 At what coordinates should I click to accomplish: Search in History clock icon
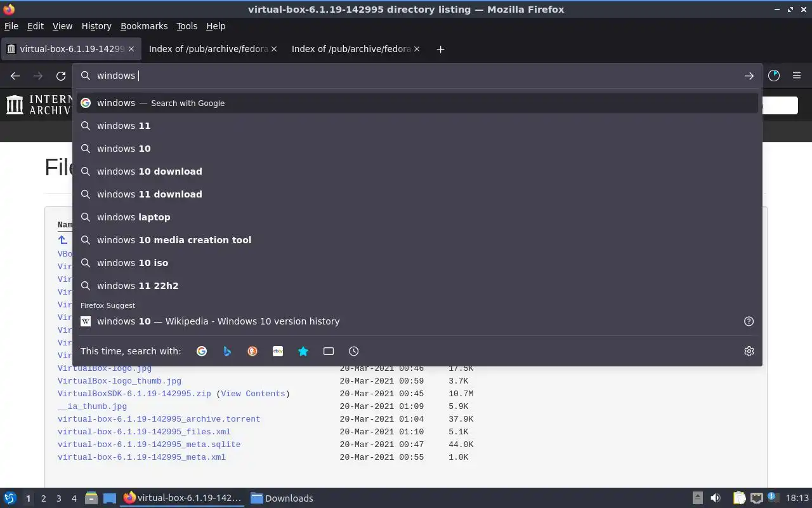(x=354, y=351)
